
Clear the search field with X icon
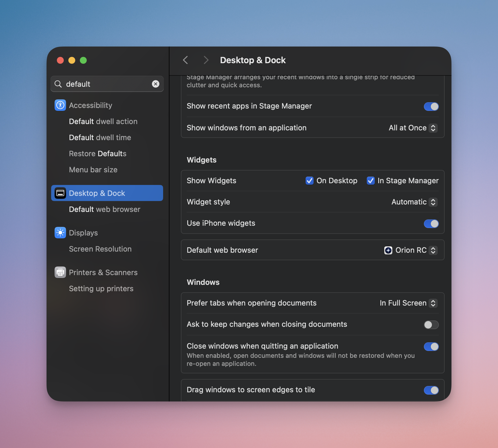pos(155,84)
